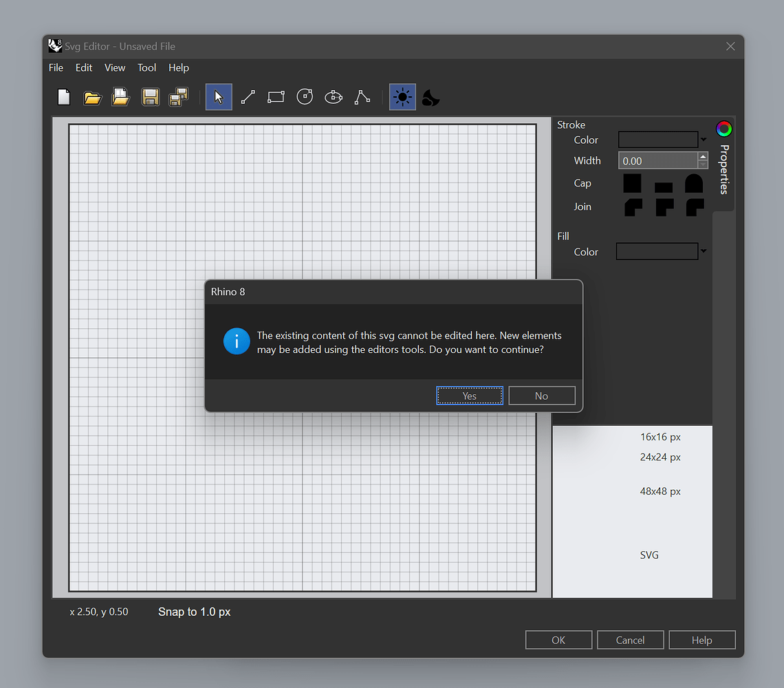Image resolution: width=784 pixels, height=688 pixels.
Task: Select the Rectangle tool
Action: pyautogui.click(x=276, y=97)
